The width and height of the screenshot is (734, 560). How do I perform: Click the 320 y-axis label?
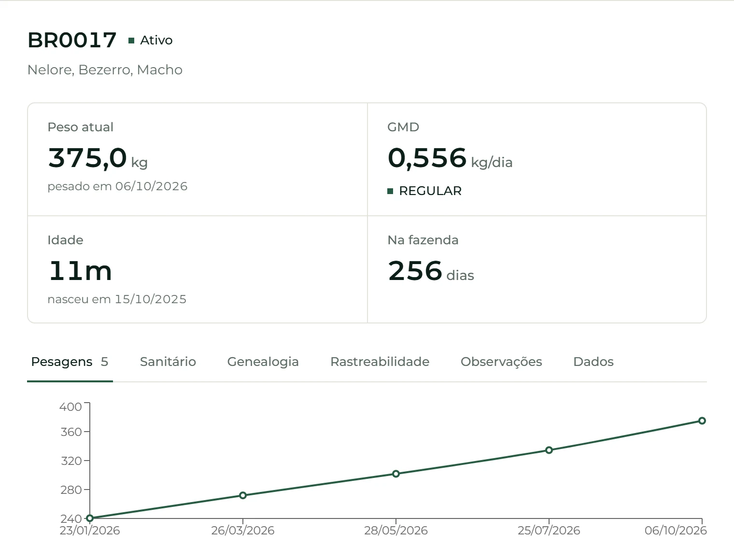click(x=71, y=461)
